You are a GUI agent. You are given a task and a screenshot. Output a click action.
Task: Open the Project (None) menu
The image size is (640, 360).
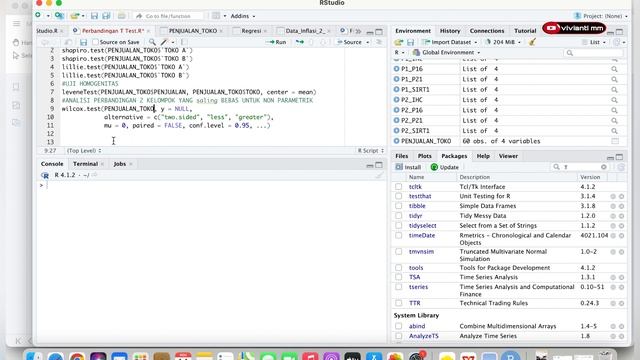click(x=602, y=16)
